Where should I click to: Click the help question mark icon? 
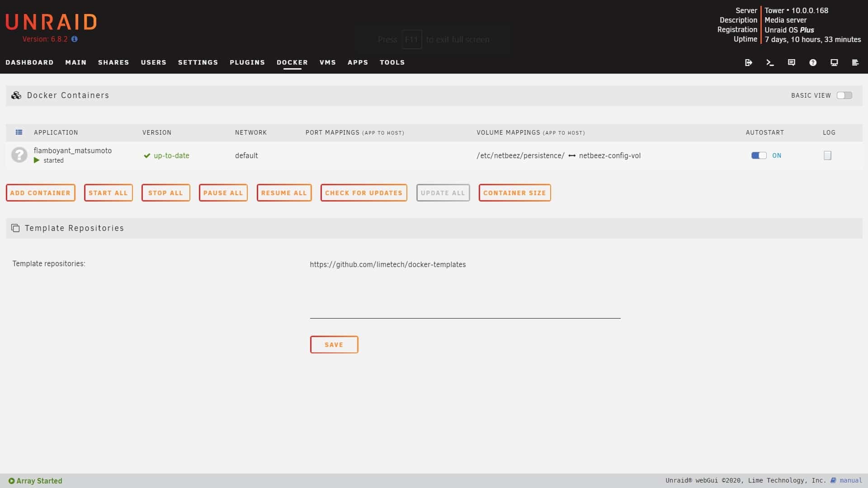[813, 63]
